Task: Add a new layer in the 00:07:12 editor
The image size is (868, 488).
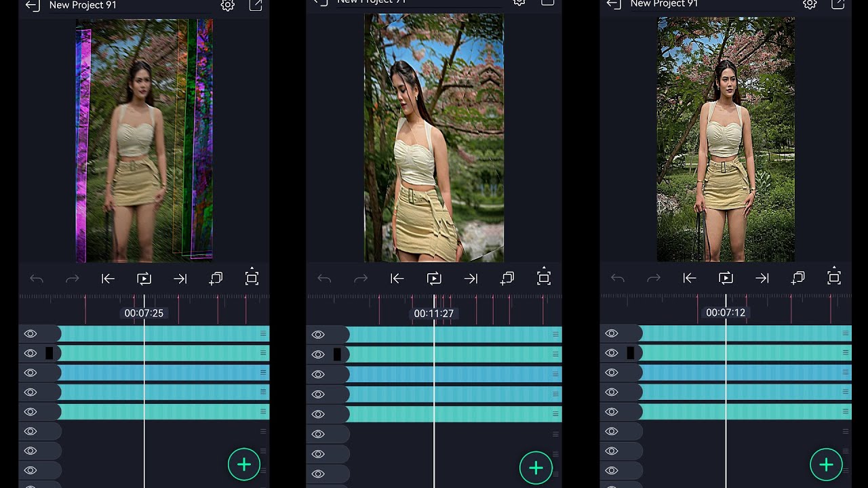Action: [826, 464]
